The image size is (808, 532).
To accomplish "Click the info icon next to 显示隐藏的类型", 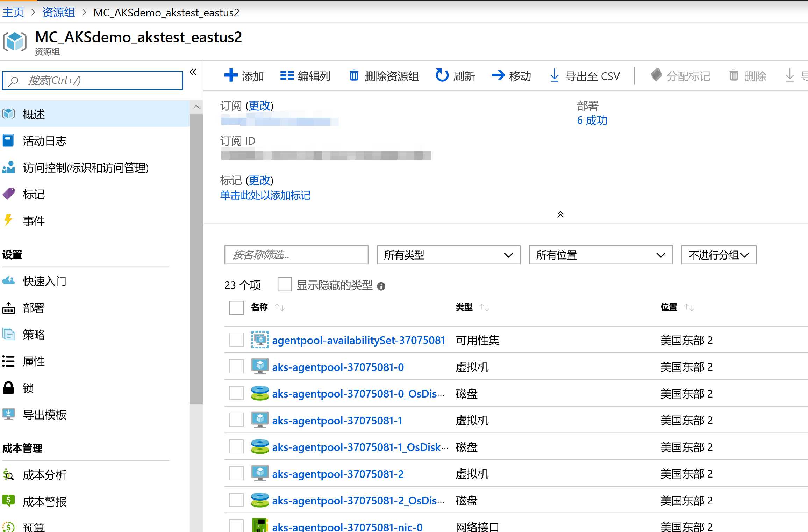I will coord(381,286).
